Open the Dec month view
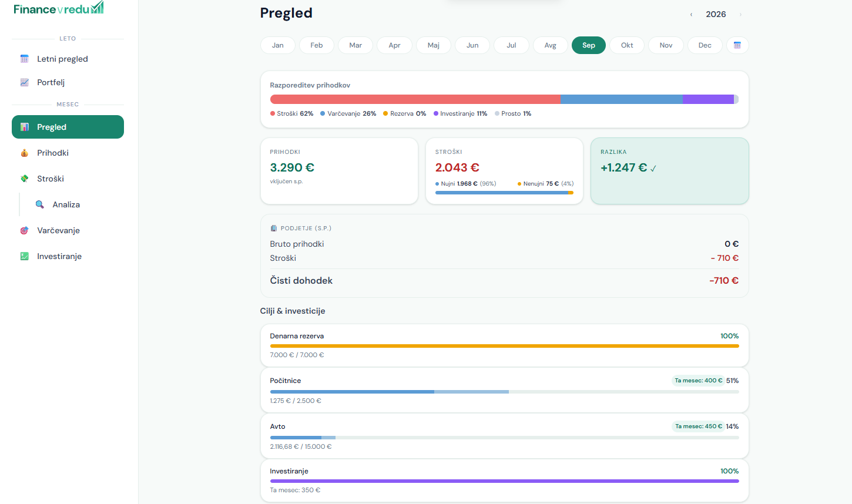Viewport: 852px width, 504px height. click(x=705, y=45)
